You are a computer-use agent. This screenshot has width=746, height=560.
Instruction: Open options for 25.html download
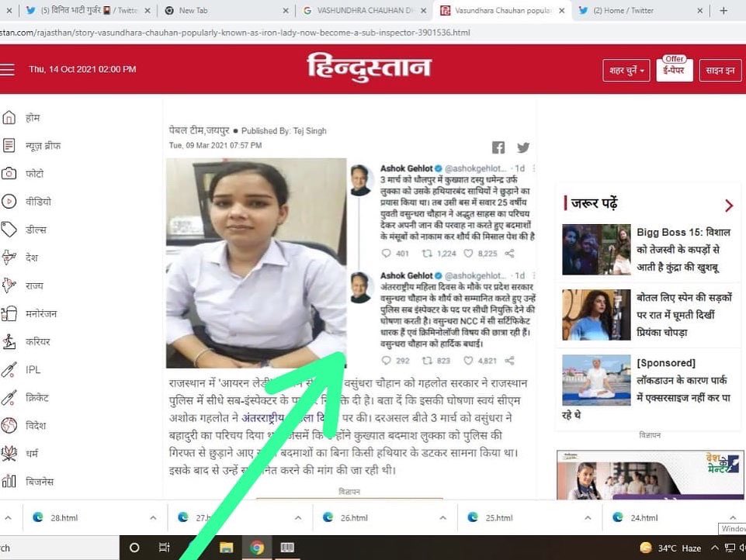pos(588,517)
